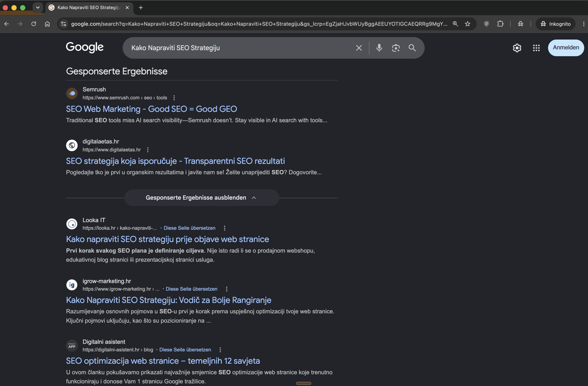
Task: Click the Anmelden sign-in button
Action: (x=566, y=48)
